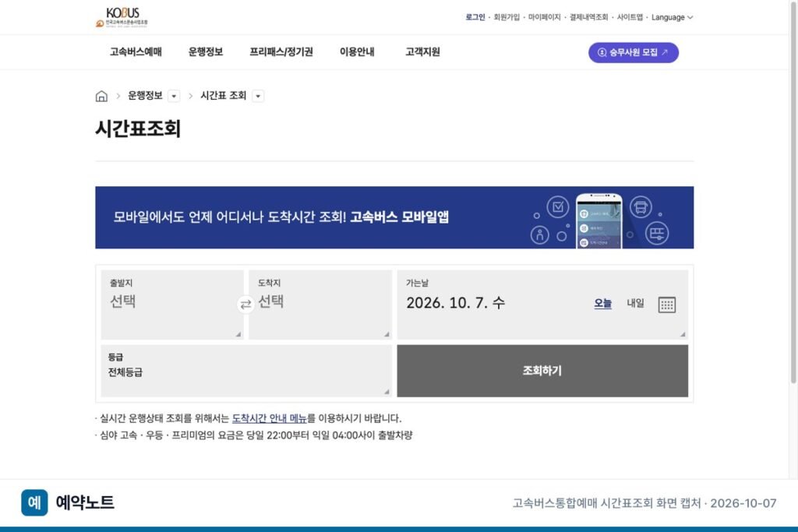Follow 도착시간 안내 메뉴 link
798x532 pixels.
coord(269,418)
